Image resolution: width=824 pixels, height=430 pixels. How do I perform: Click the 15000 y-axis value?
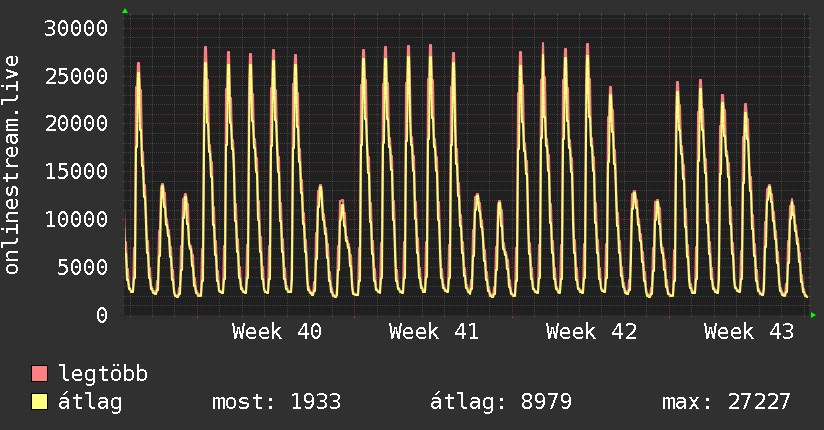76,171
